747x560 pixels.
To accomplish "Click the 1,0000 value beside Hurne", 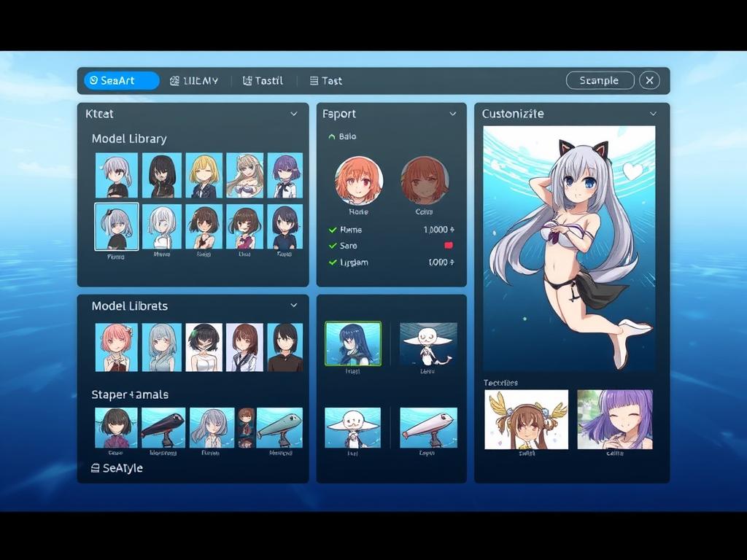I will click(438, 230).
